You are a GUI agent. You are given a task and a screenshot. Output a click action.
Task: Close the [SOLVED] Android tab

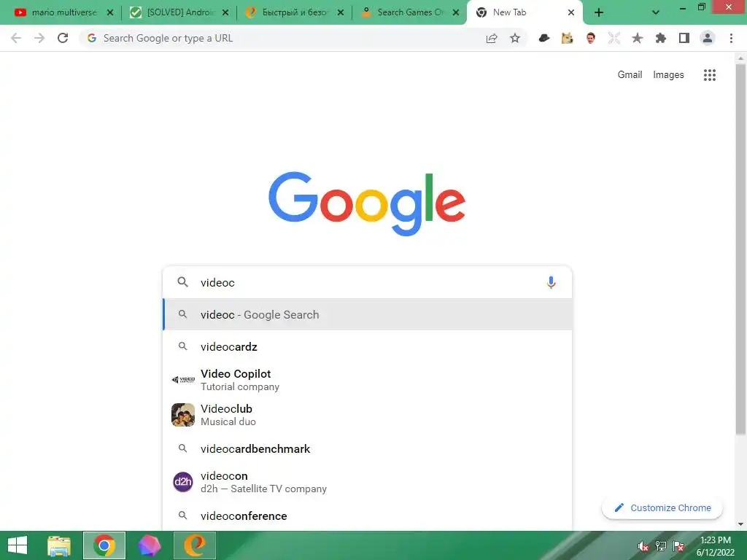[225, 13]
